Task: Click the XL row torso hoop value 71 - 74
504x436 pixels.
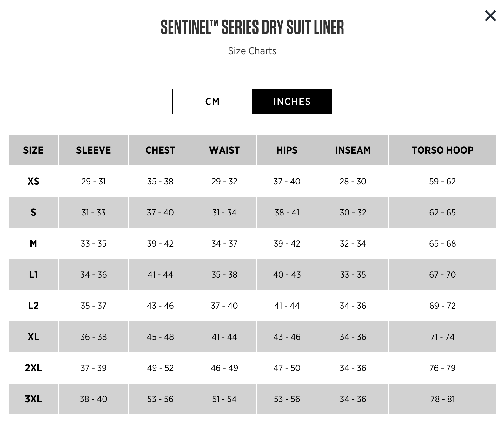Action: click(x=442, y=337)
